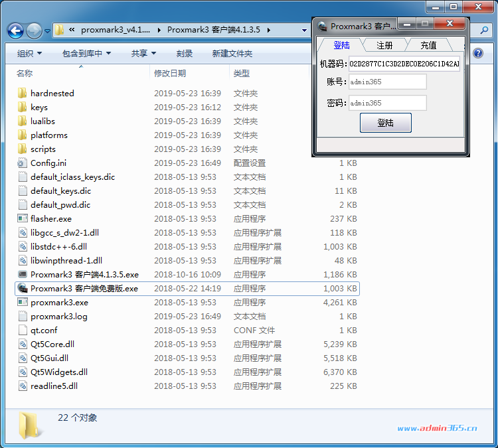Open the recent pages dropdown next to Forward

click(47, 31)
